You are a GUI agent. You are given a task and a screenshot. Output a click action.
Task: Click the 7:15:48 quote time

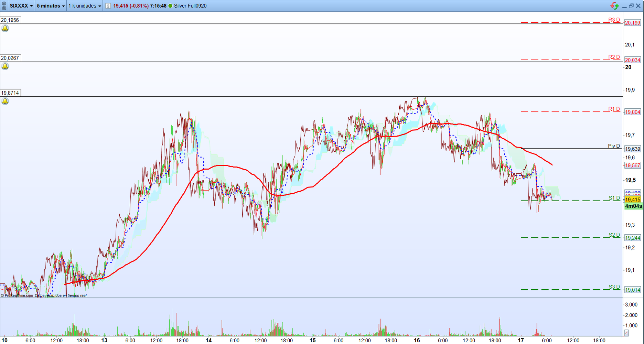(x=158, y=6)
